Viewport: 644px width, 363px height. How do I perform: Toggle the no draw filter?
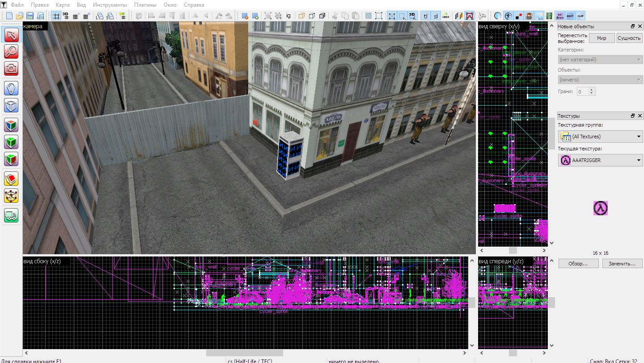click(560, 16)
